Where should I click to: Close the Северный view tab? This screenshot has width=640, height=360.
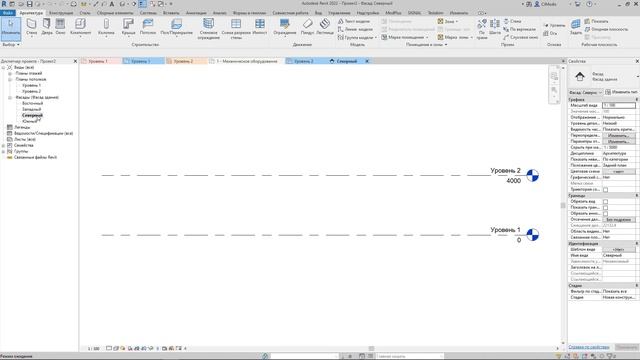click(367, 61)
